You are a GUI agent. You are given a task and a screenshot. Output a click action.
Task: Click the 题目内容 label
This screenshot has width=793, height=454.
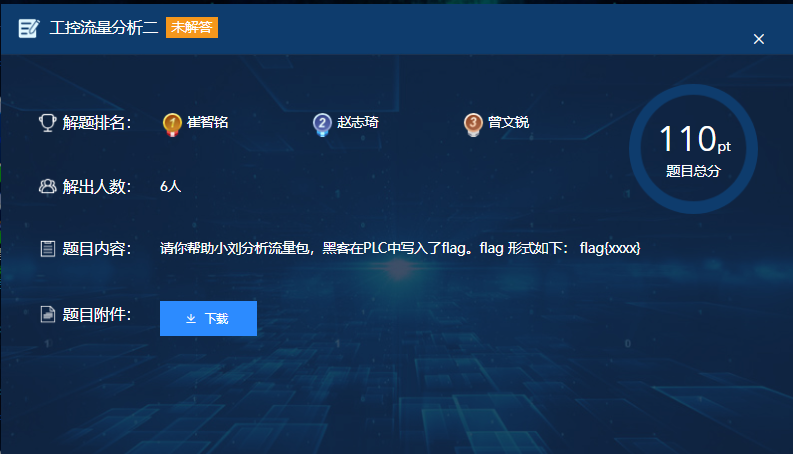(97, 249)
